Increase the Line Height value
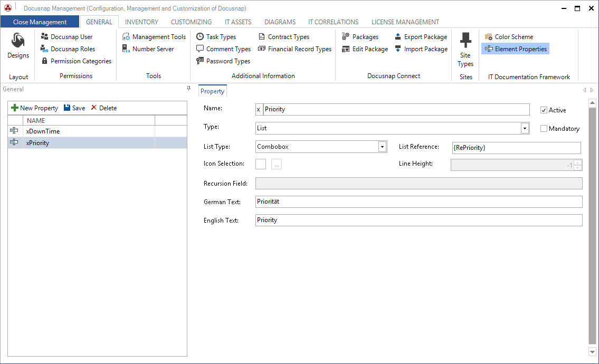Screen dimensions: 599x364 (577, 162)
